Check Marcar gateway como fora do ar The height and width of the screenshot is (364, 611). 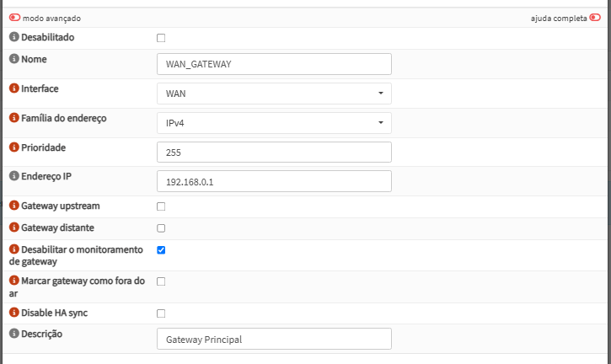tap(161, 281)
